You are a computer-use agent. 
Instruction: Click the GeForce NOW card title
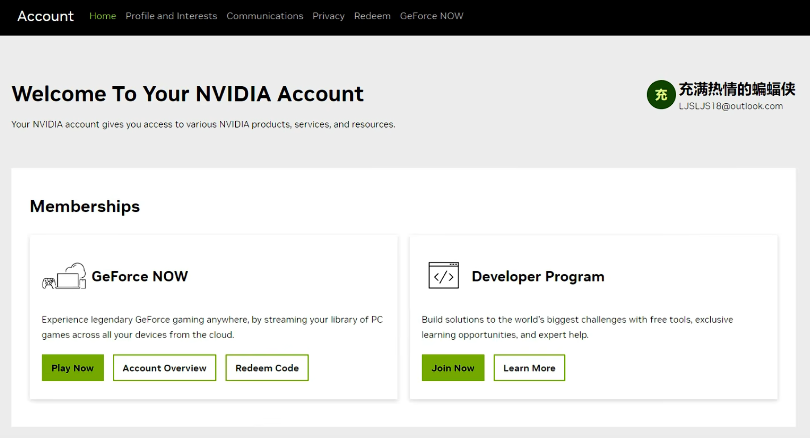139,276
